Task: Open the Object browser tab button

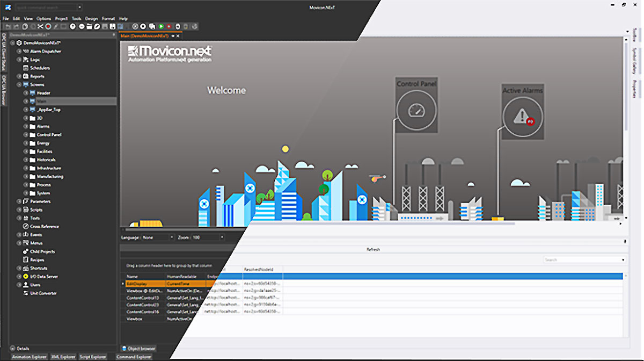Action: [x=138, y=349]
